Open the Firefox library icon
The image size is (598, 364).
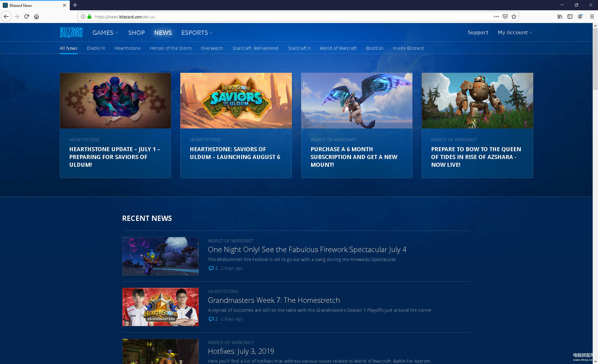pos(560,16)
